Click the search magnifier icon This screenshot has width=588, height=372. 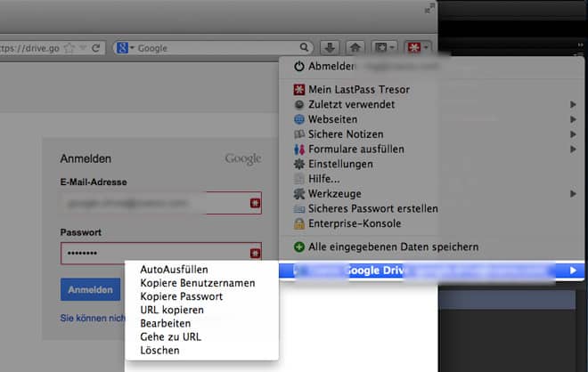click(x=304, y=47)
